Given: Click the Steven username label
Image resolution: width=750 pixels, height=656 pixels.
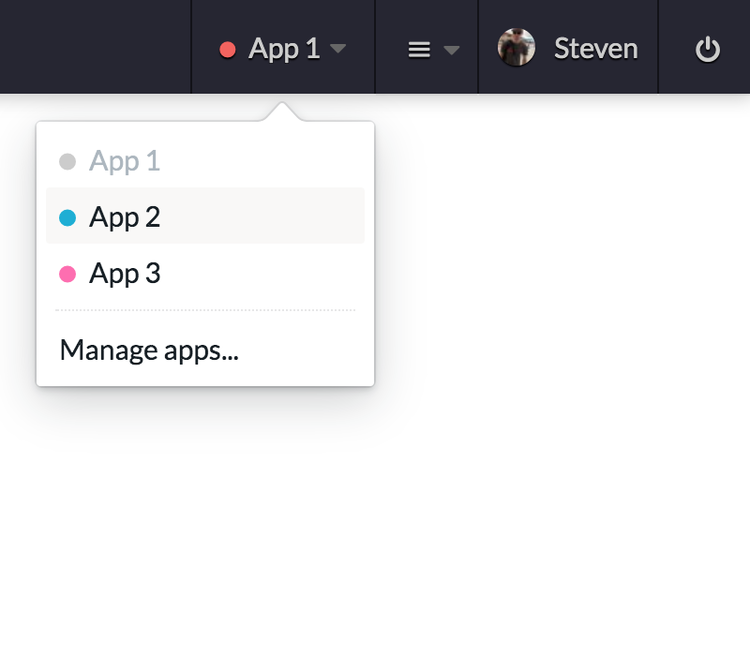Looking at the screenshot, I should (596, 48).
